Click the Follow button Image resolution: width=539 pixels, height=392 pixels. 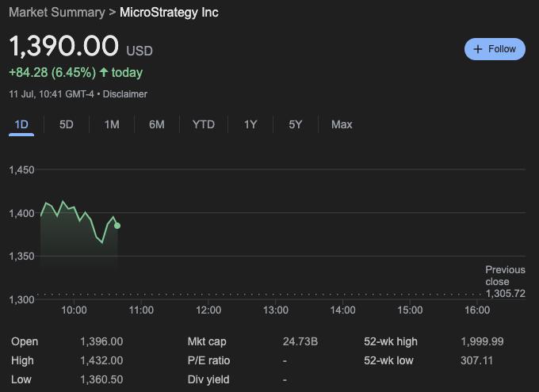495,49
